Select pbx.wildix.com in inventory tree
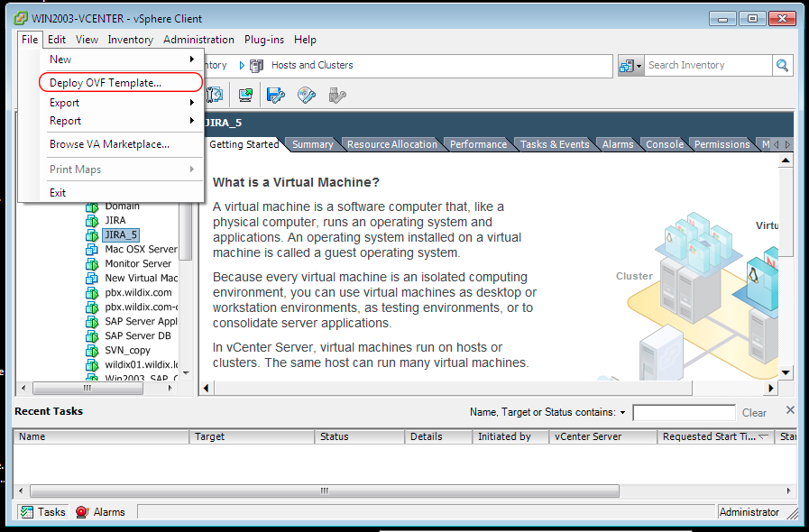809x532 pixels. click(138, 292)
